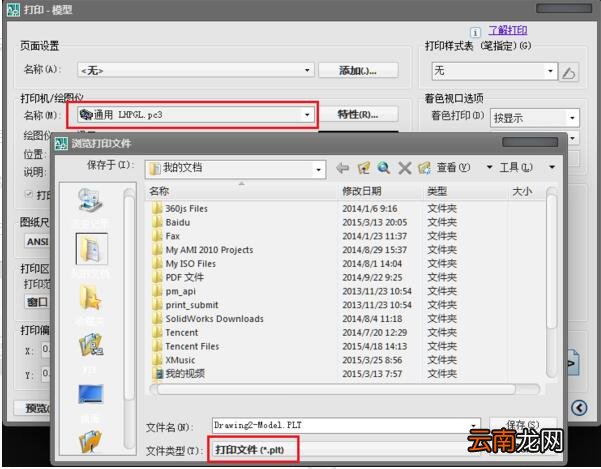Click the info icon beside 了解打印
Image resolution: width=601 pixels, height=469 pixels.
(475, 32)
